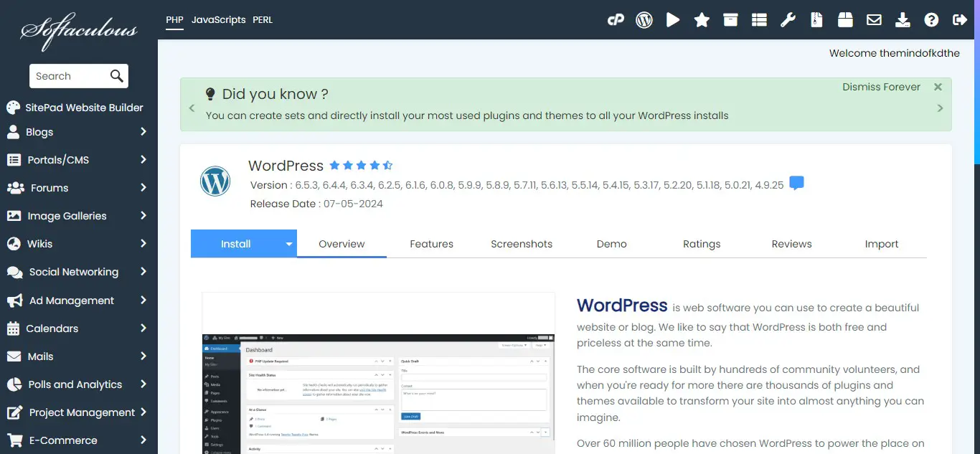Click the Demos play icon
Viewport: 980px width, 454px height.
coord(673,20)
